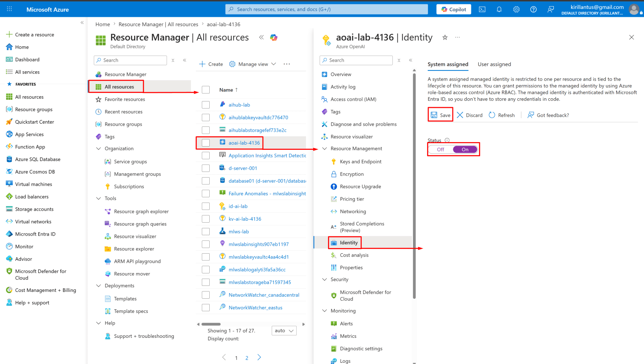Image resolution: width=644 pixels, height=364 pixels.
Task: Click the Save button
Action: 441,115
